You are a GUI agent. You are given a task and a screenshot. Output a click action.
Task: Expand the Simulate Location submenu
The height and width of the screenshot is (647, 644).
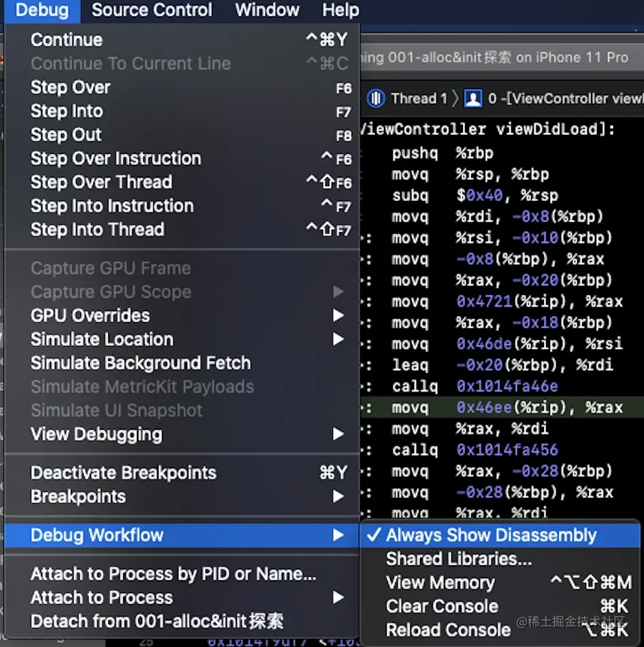point(102,339)
